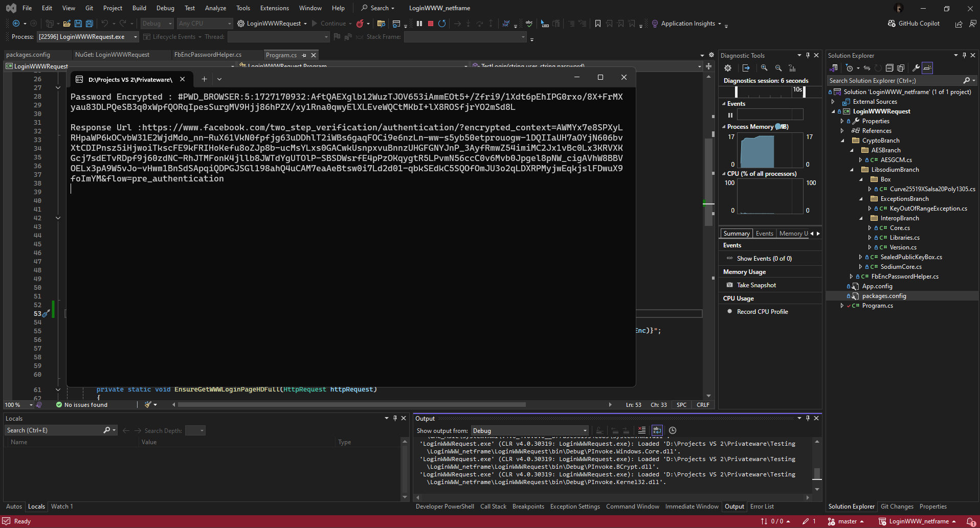The image size is (980, 528).
Task: Open GitHub Copilot
Action: coord(914,24)
